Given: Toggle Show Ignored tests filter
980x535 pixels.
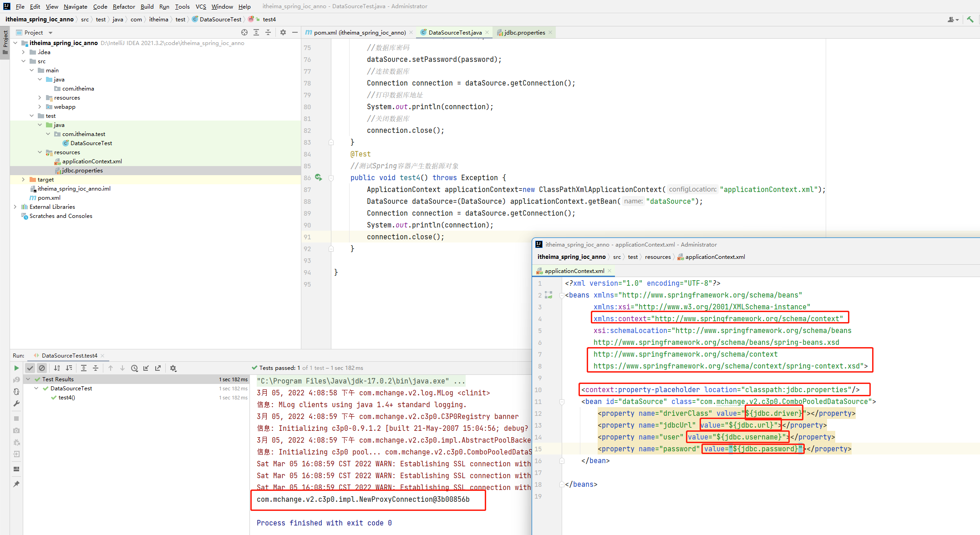Looking at the screenshot, I should pyautogui.click(x=42, y=368).
